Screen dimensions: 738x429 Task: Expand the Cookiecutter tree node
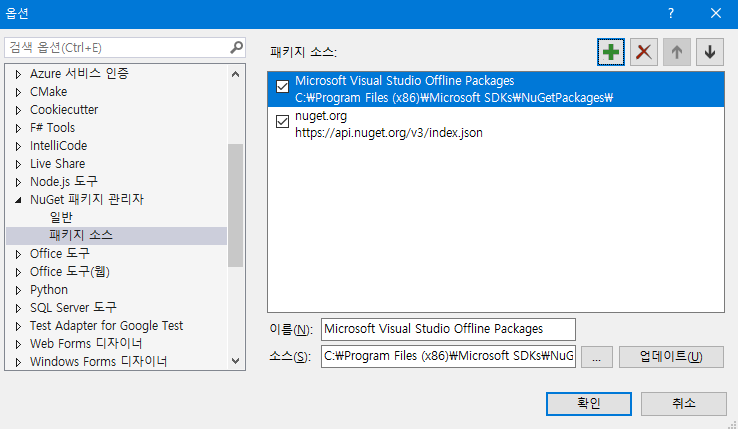18,110
